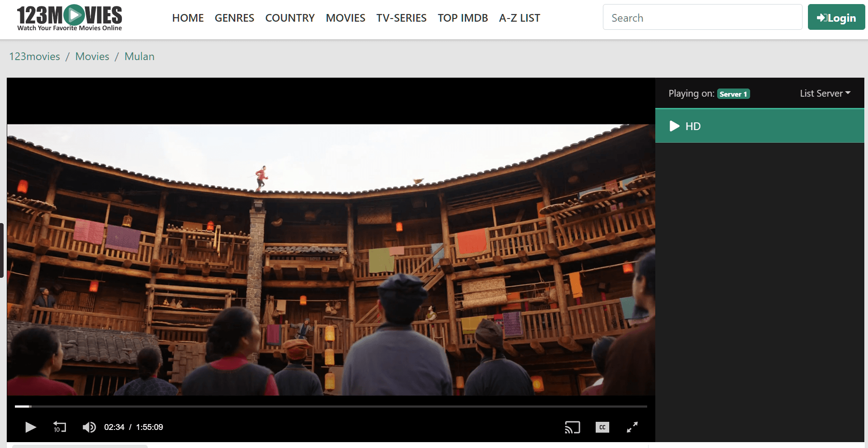Open the List Server dropdown
This screenshot has width=868, height=448.
(x=825, y=93)
